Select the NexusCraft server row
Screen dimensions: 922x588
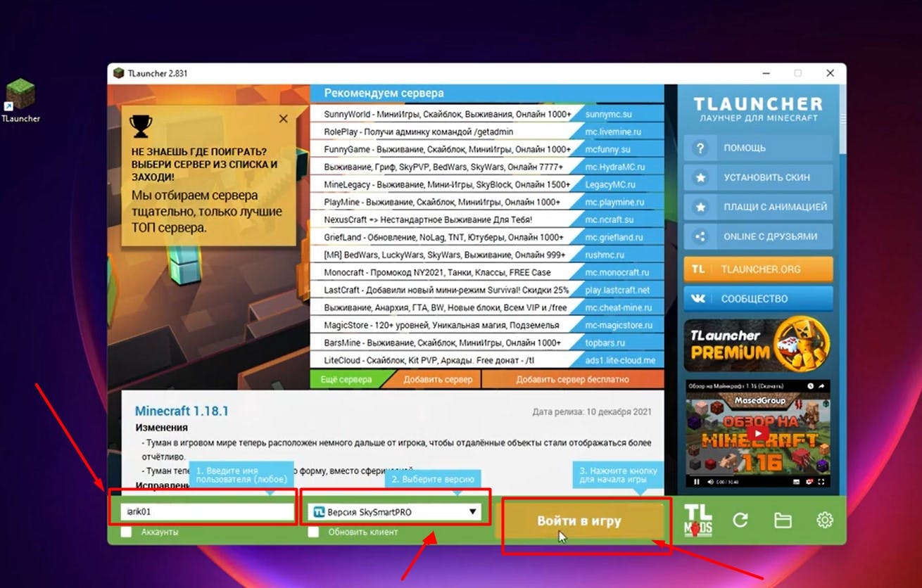click(486, 219)
